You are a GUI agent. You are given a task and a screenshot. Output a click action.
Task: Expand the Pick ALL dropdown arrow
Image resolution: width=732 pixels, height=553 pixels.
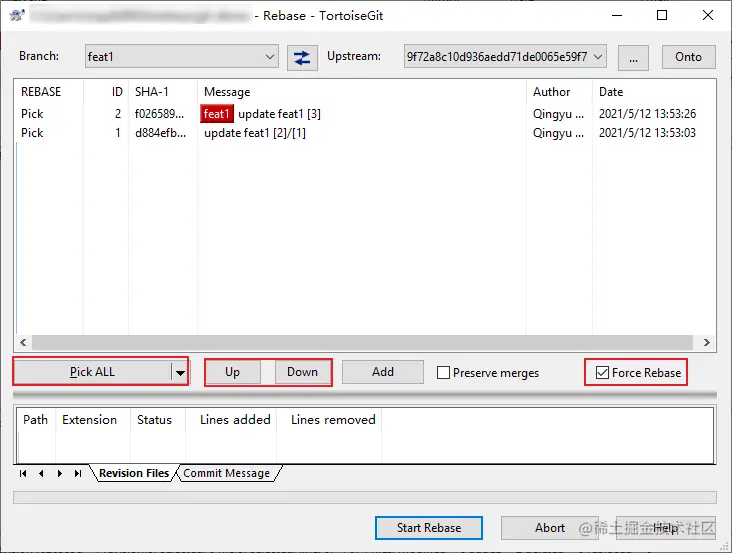[x=180, y=372]
